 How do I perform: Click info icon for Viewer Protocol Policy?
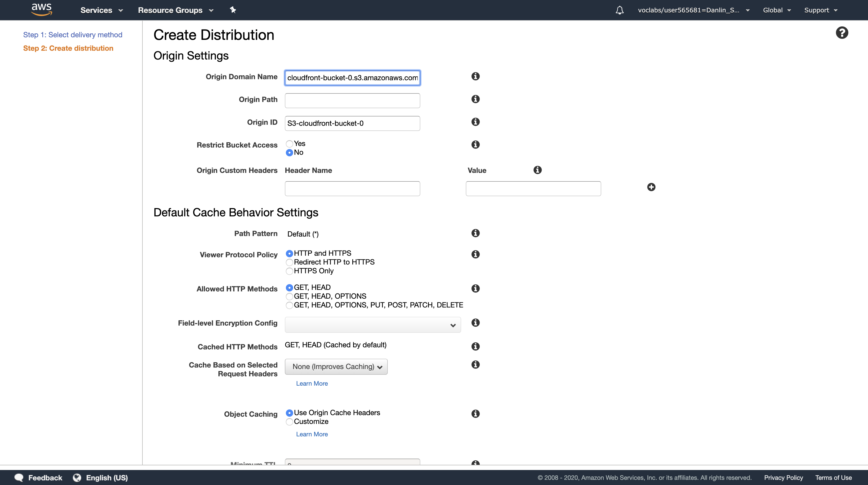click(475, 254)
